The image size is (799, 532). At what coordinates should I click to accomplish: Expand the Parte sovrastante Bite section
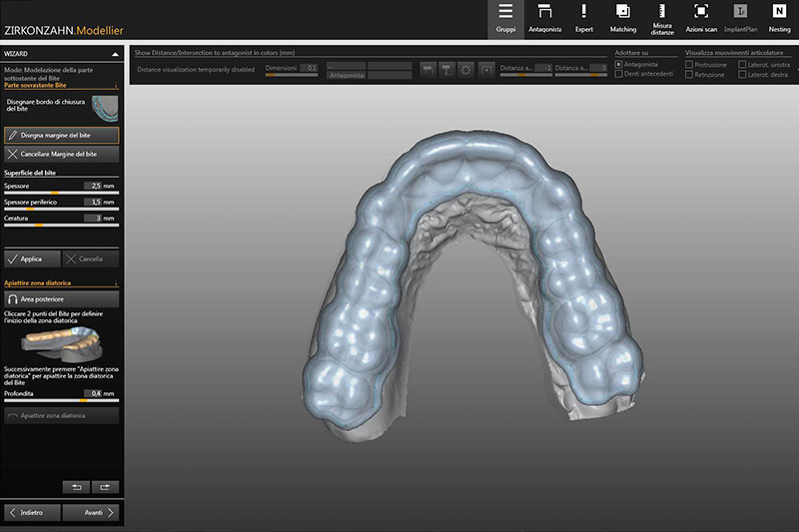(116, 87)
